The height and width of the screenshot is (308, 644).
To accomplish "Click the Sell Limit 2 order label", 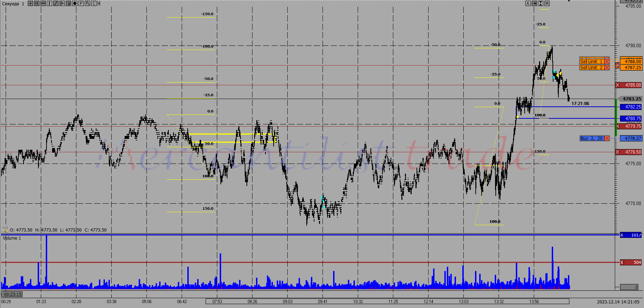I will tap(591, 68).
